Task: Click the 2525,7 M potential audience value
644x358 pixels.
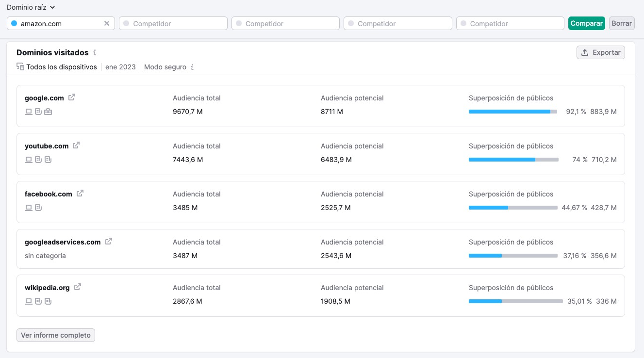Action: tap(336, 208)
